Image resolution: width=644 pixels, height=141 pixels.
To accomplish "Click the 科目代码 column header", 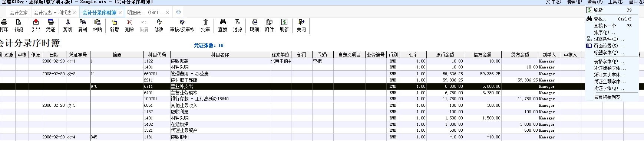I will [x=157, y=55].
